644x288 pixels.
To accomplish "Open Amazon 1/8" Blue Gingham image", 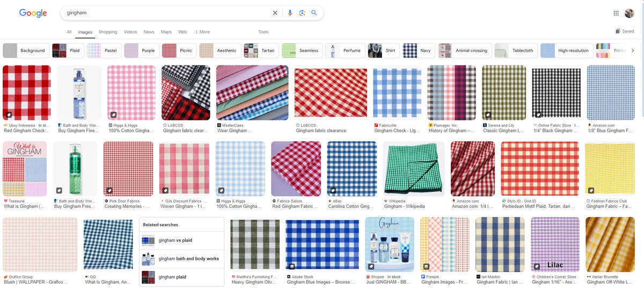I will [611, 92].
